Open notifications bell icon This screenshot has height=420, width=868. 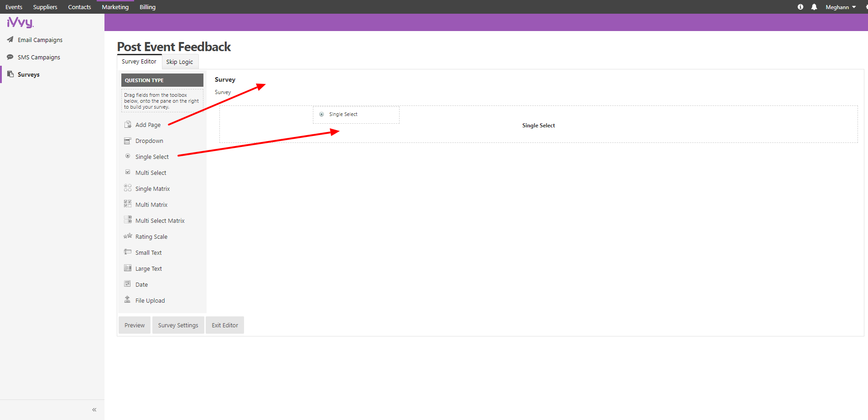(814, 7)
